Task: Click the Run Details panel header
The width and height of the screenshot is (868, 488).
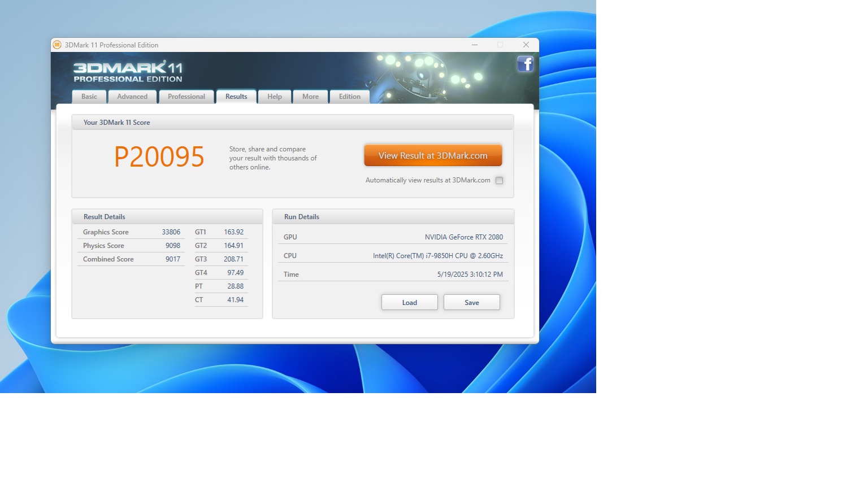Action: point(393,217)
